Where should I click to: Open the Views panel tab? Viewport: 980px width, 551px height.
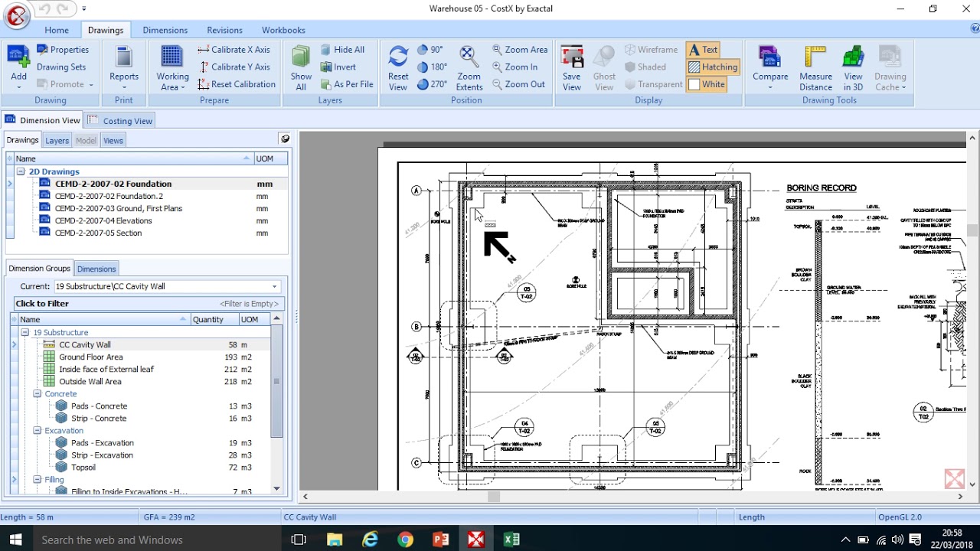click(113, 140)
